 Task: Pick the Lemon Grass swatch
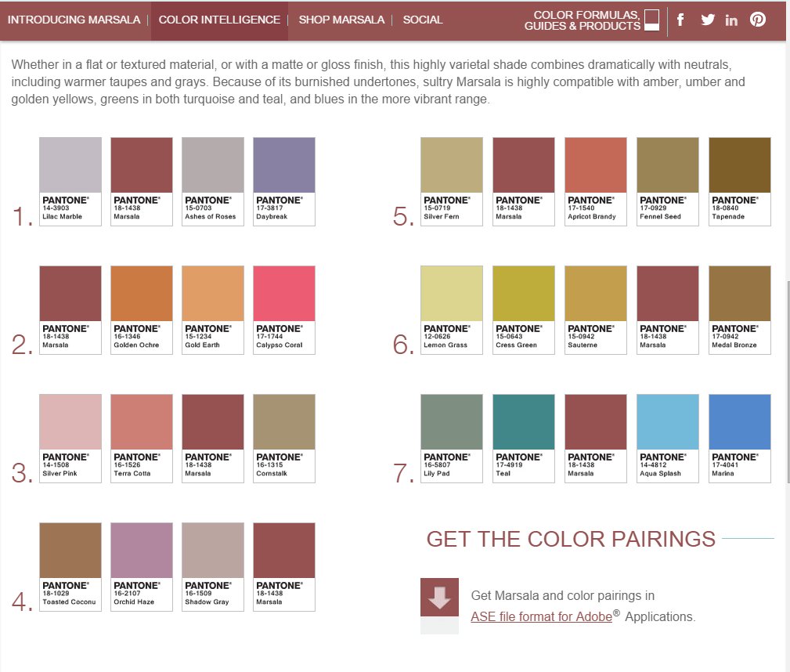(x=452, y=310)
